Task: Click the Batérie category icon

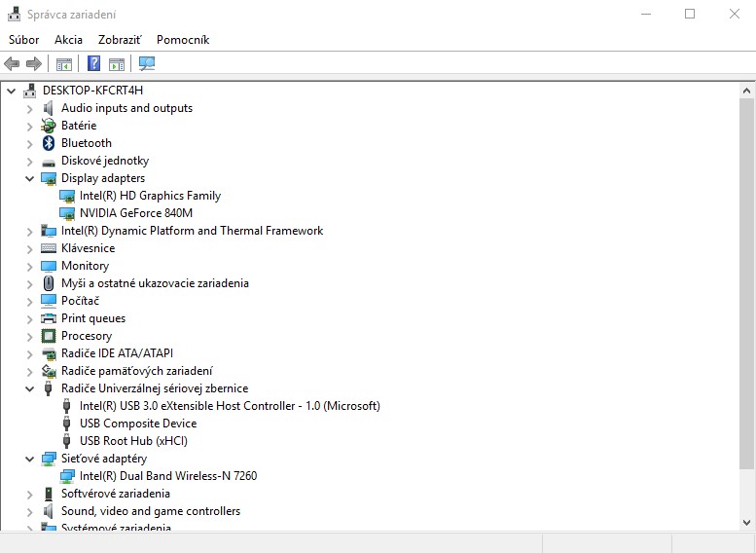Action: 49,126
